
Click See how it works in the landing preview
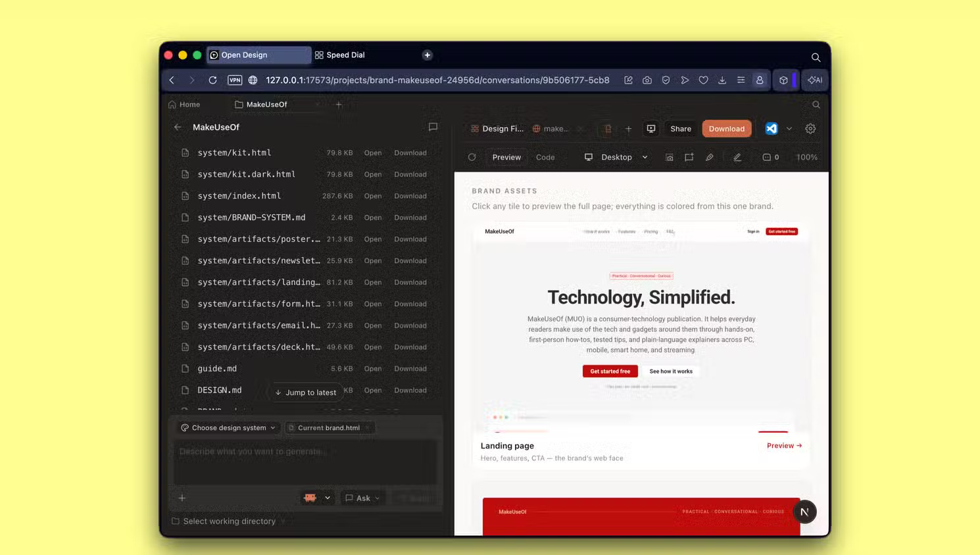[x=671, y=372]
